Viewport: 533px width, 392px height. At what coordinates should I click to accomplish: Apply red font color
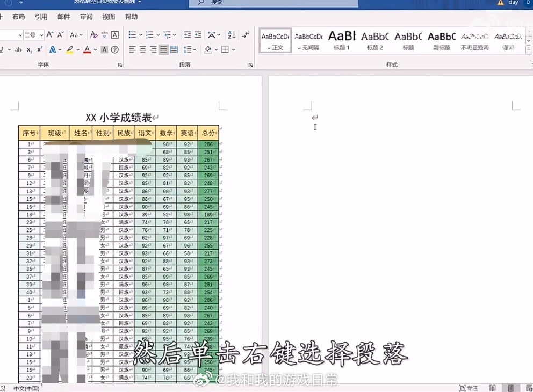(87, 49)
